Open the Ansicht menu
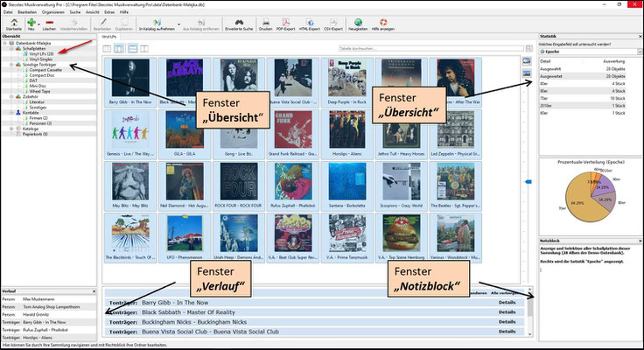This screenshot has height=350, width=644. point(93,12)
